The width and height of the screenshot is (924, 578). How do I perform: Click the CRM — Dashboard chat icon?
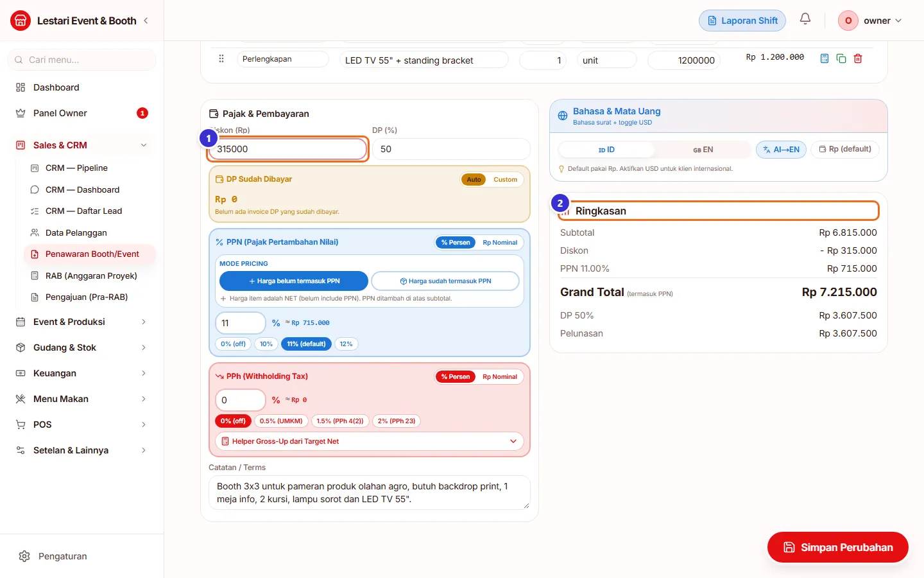35,189
